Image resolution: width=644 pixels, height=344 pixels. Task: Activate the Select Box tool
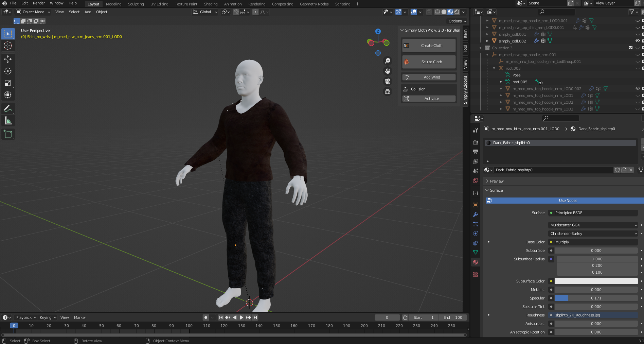(8, 34)
